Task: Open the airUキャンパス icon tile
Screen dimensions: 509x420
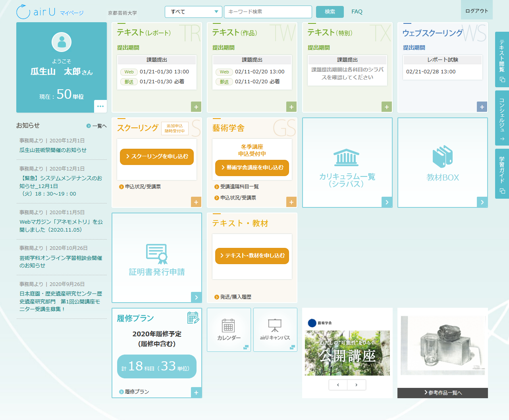Action: coord(275,330)
